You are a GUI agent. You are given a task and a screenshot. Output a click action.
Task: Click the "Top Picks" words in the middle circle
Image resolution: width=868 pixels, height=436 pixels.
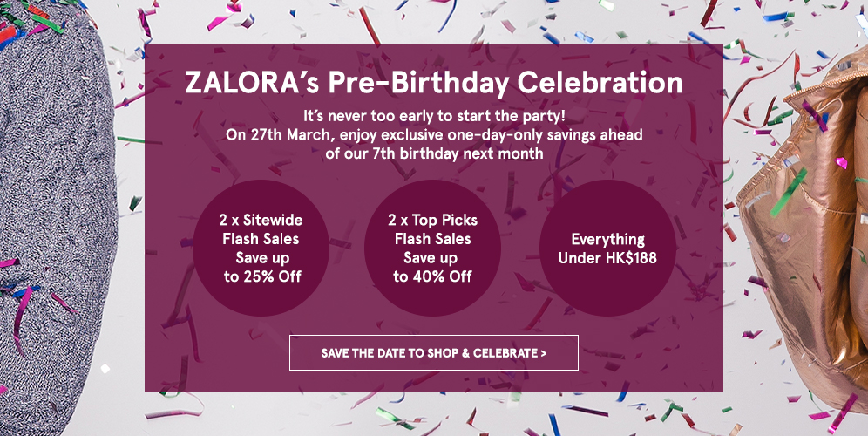coord(445,221)
